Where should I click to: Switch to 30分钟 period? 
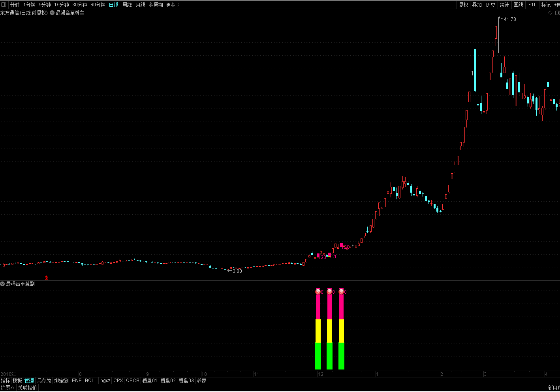(80, 5)
